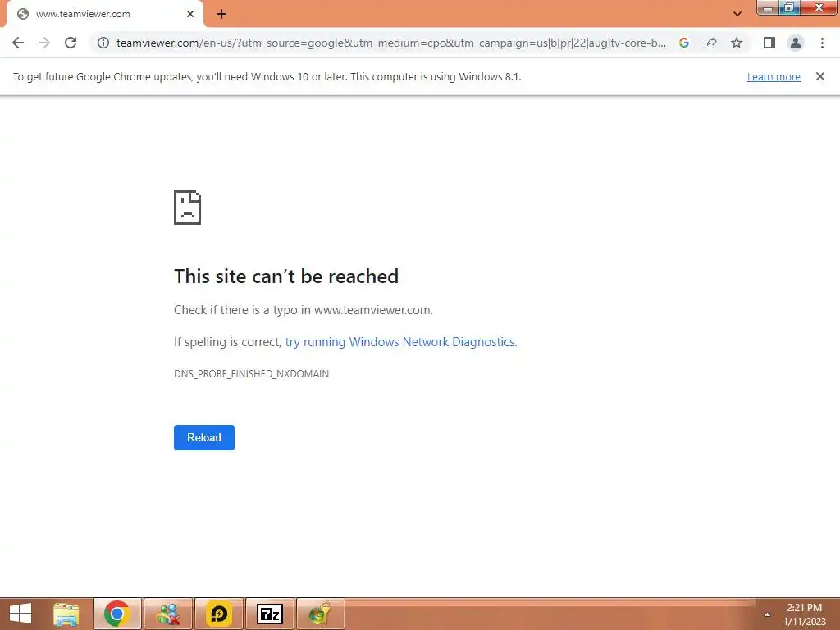Minimize the Chrome window

tap(768, 8)
